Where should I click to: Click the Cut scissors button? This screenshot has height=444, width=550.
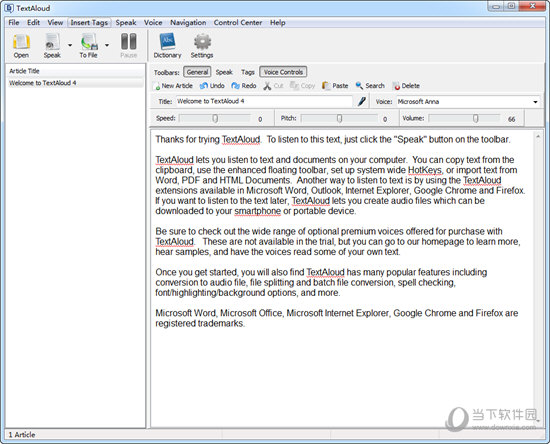[x=273, y=86]
